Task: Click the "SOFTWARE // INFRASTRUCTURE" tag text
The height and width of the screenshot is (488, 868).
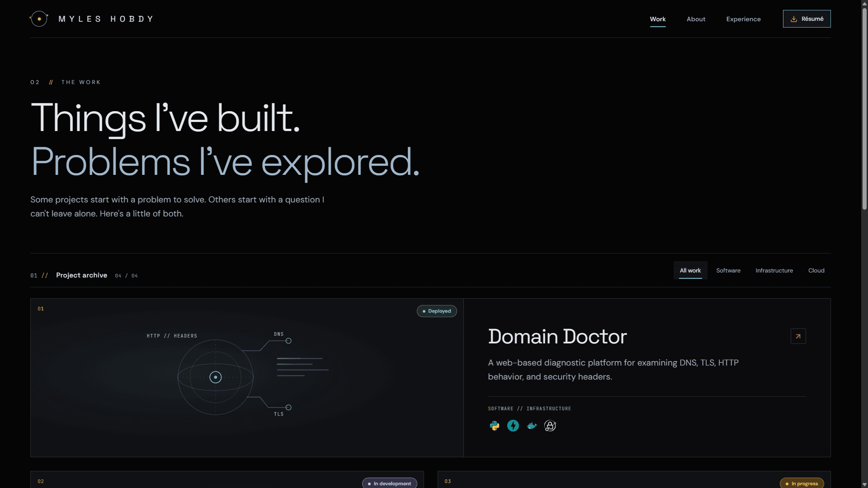Action: click(x=529, y=408)
